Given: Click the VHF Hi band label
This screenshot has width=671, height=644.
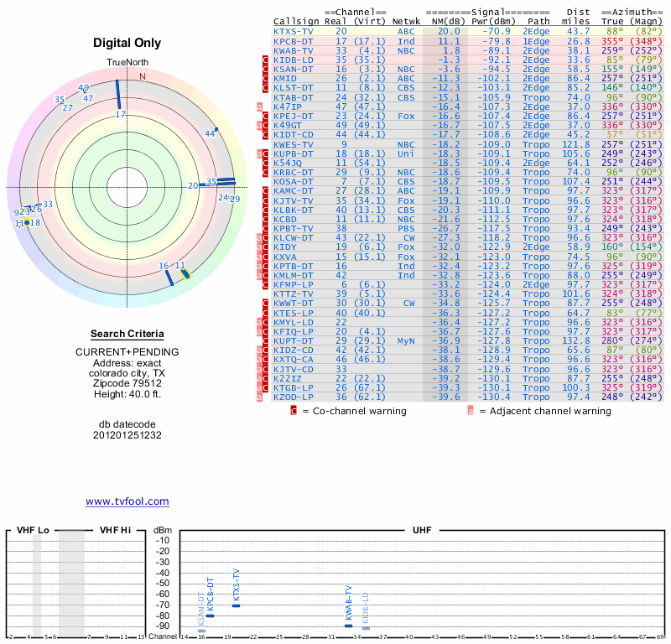Looking at the screenshot, I should tap(114, 531).
